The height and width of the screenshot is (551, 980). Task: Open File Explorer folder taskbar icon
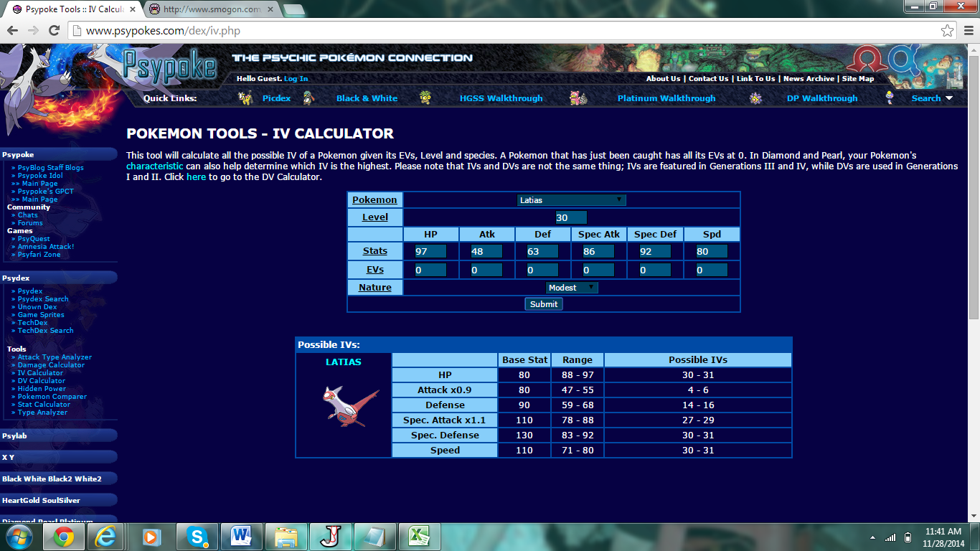pyautogui.click(x=286, y=537)
